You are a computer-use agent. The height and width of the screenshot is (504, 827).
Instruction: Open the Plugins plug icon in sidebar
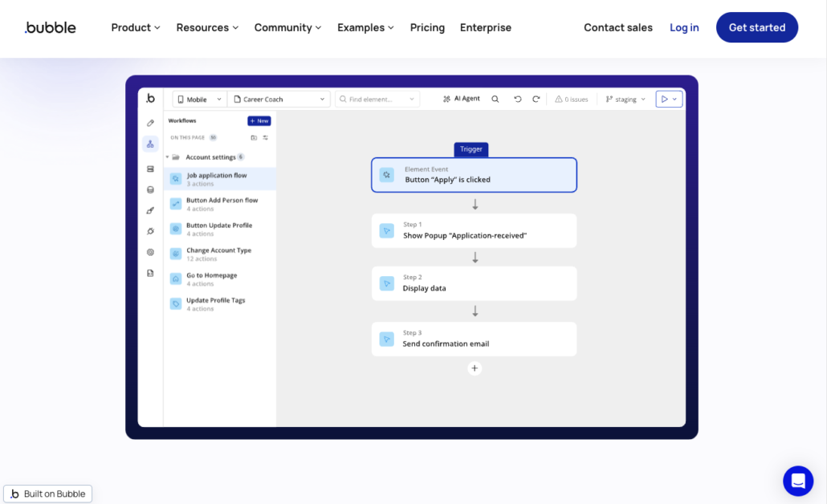150,231
